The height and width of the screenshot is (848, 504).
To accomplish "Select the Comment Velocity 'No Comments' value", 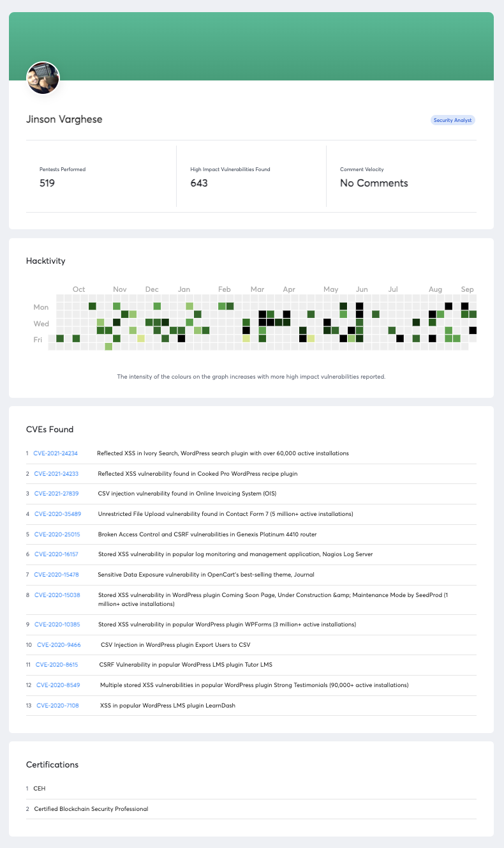I will tap(374, 183).
